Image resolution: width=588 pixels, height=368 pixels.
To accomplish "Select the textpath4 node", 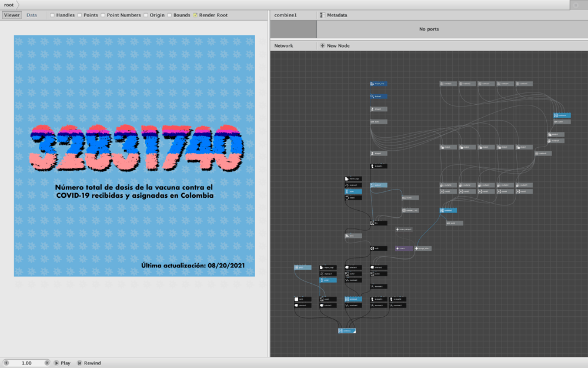I will [x=397, y=299].
